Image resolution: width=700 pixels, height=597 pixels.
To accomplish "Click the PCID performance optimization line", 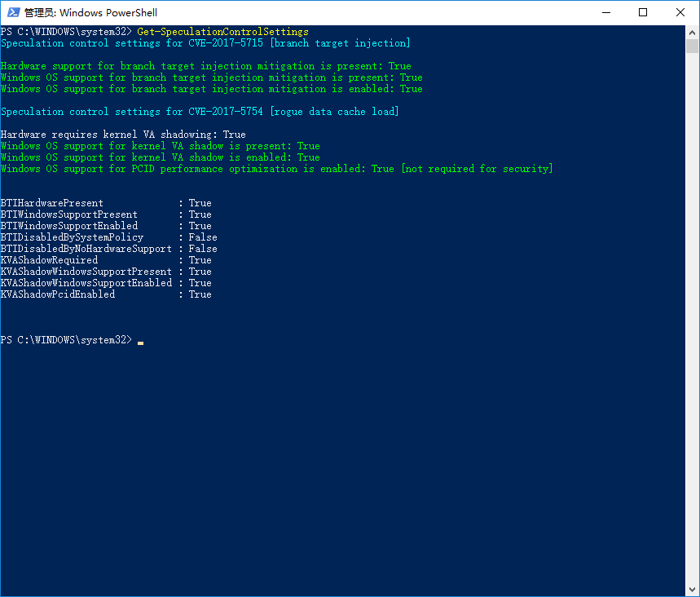I will [277, 169].
